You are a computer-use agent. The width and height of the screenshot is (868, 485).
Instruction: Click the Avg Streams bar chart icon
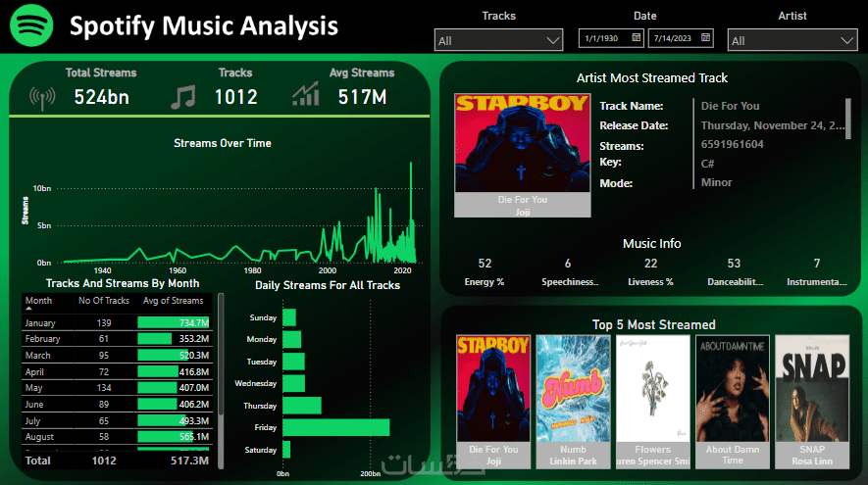coord(306,93)
